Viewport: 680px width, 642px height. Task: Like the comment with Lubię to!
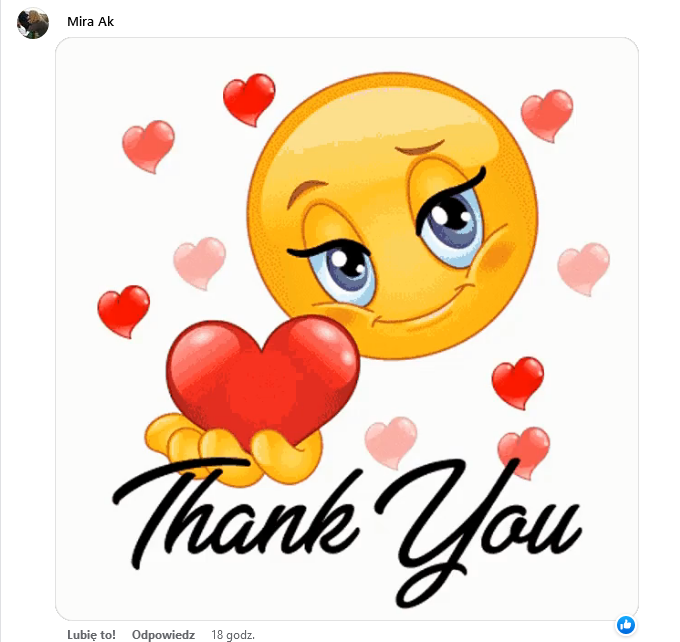click(91, 635)
